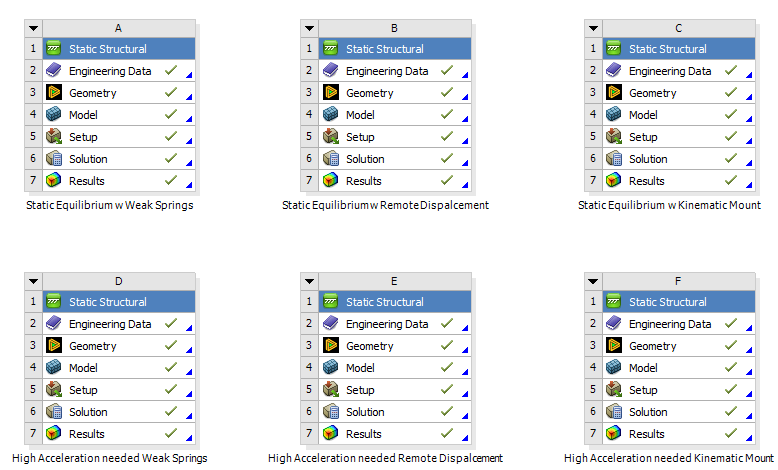Open the dropdown arrow of system F
Screen dimensions: 778x470
pyautogui.click(x=593, y=281)
